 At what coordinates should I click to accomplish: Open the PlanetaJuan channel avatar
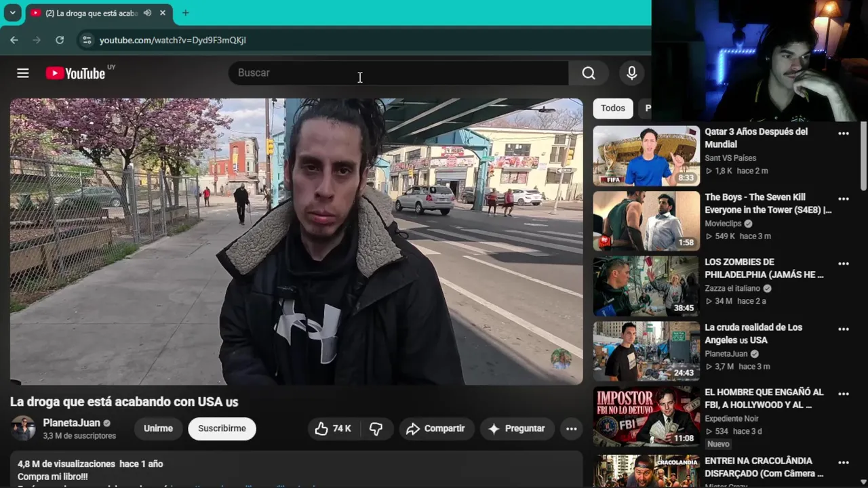23,428
